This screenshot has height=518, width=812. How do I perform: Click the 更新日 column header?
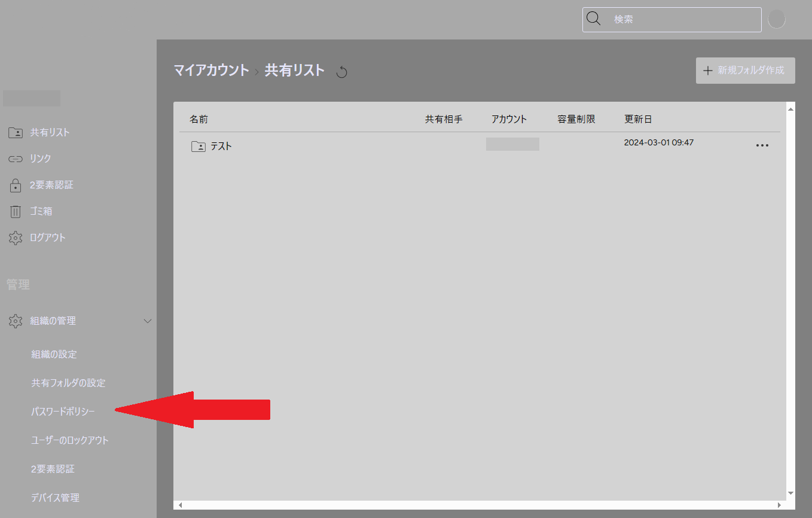[x=638, y=119]
